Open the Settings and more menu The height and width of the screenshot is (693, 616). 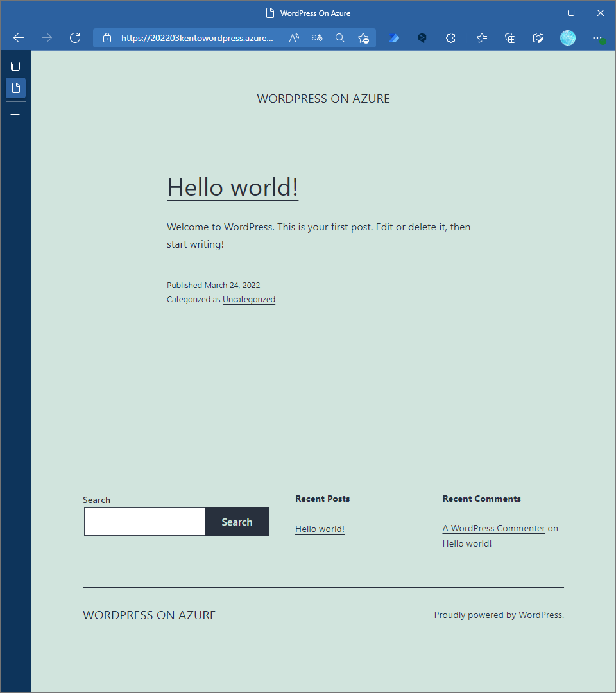point(597,38)
